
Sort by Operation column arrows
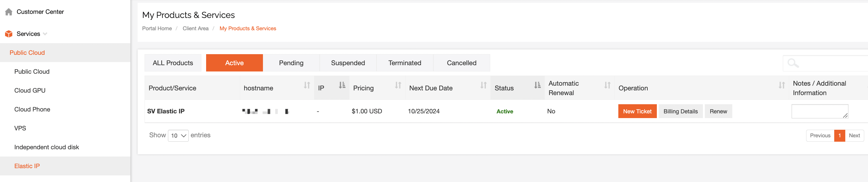pyautogui.click(x=782, y=85)
